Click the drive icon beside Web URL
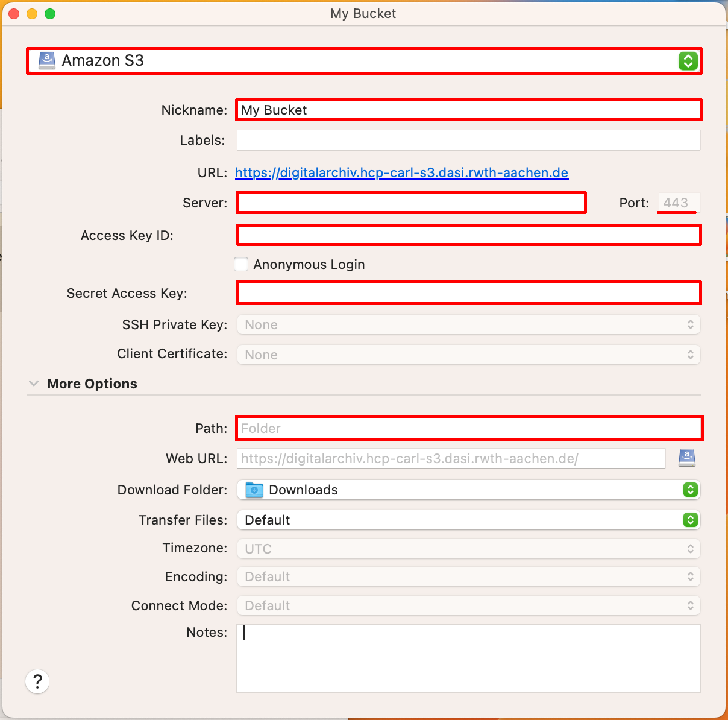This screenshot has width=728, height=720. 687,458
